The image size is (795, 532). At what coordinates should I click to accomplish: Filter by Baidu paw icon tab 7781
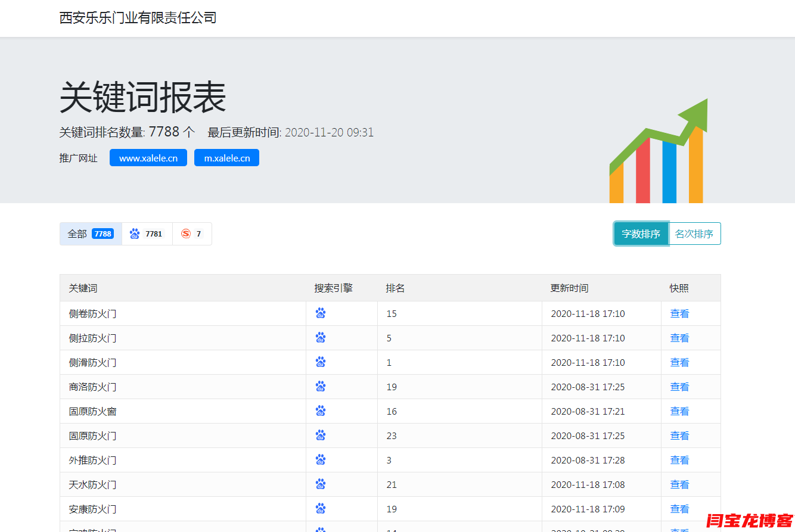(147, 234)
